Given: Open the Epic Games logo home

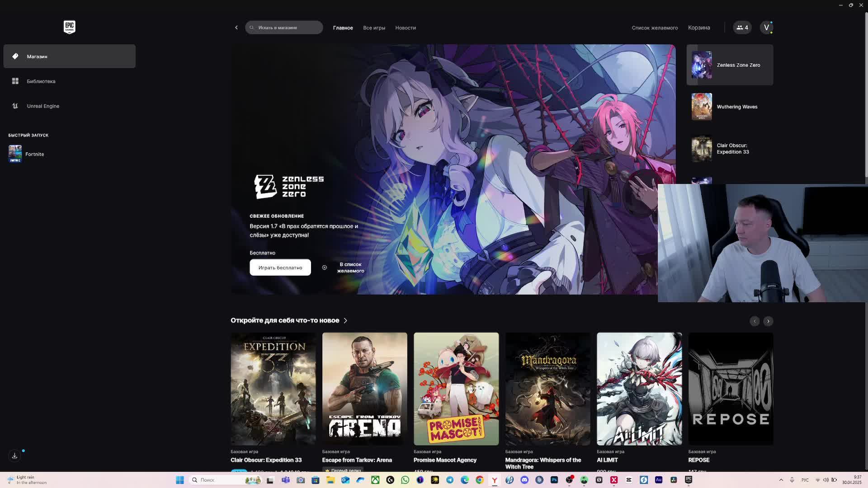Looking at the screenshot, I should pos(69,27).
